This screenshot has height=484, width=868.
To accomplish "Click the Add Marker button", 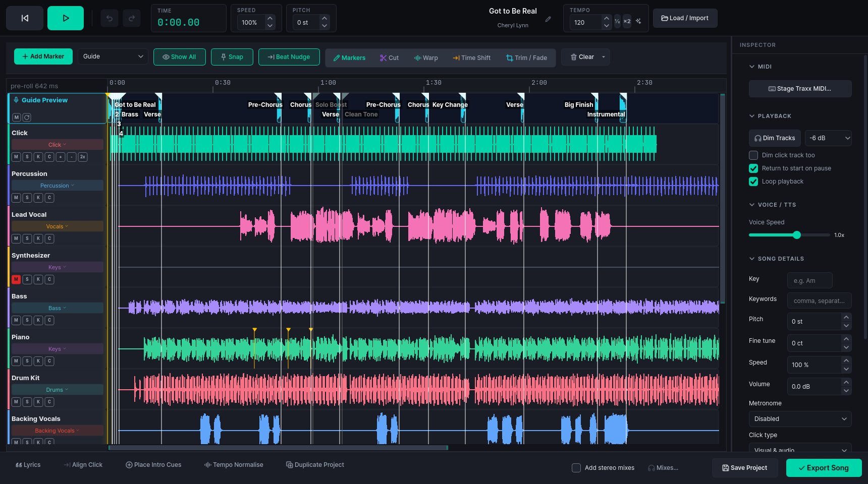I will [43, 56].
